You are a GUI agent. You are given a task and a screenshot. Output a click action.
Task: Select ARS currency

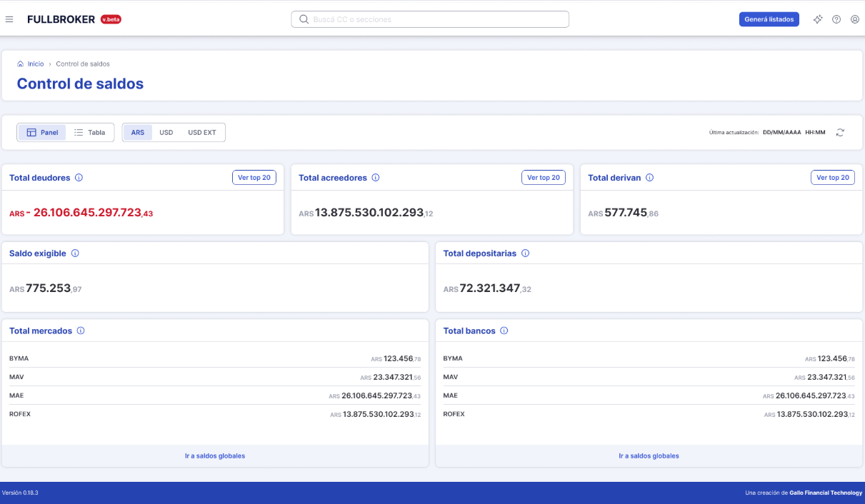point(138,133)
